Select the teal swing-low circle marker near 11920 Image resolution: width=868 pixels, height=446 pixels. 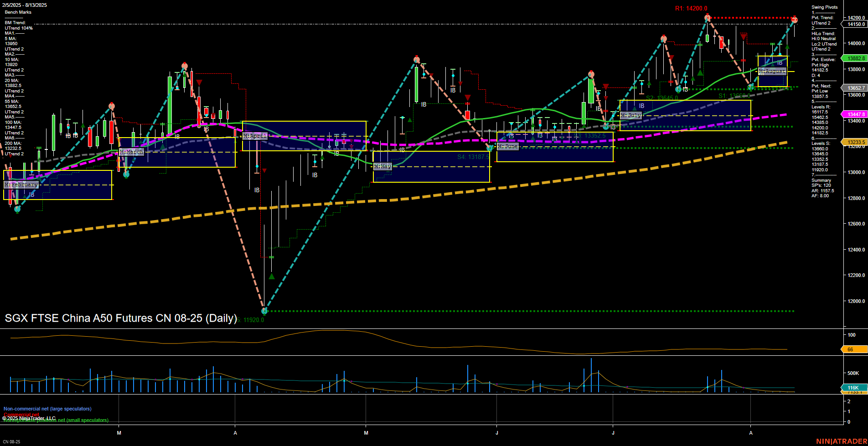click(x=264, y=311)
